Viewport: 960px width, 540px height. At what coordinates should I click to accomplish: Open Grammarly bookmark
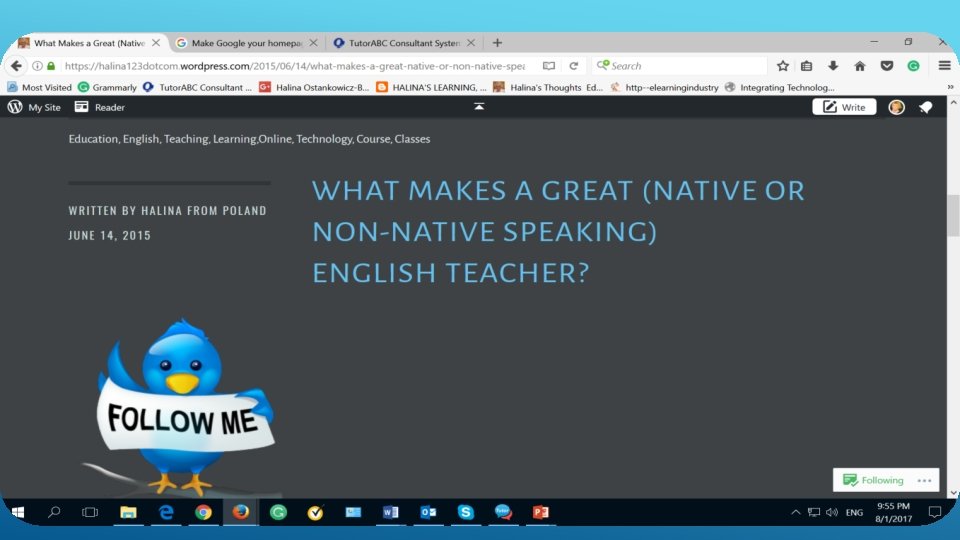[107, 88]
